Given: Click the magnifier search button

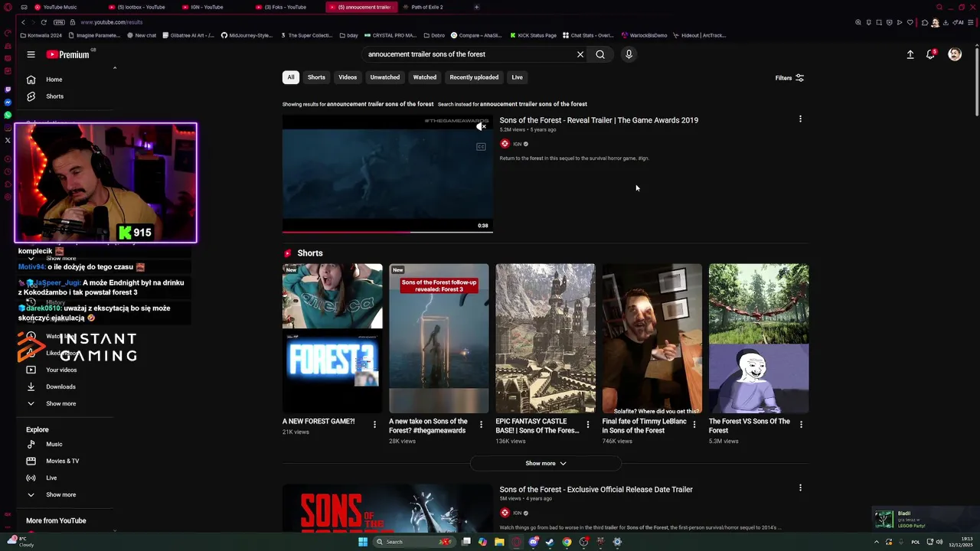Looking at the screenshot, I should point(600,54).
